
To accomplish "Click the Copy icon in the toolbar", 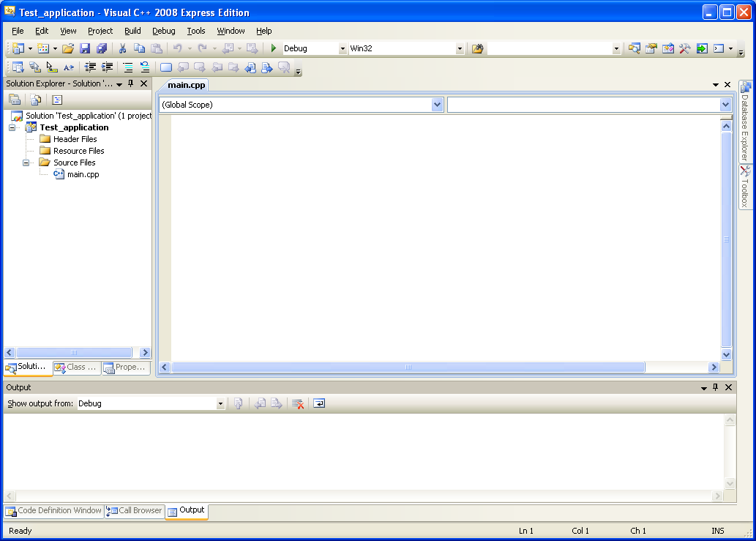I will [x=139, y=48].
